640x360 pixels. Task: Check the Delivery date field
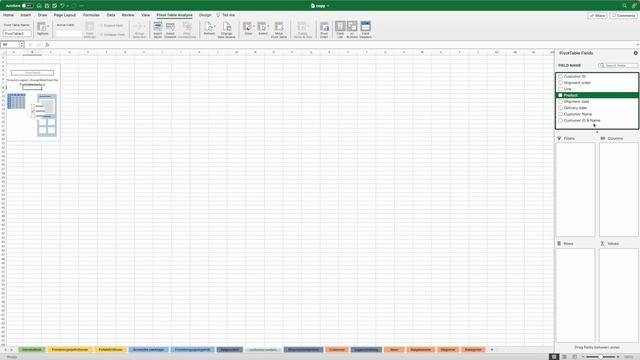(x=560, y=108)
